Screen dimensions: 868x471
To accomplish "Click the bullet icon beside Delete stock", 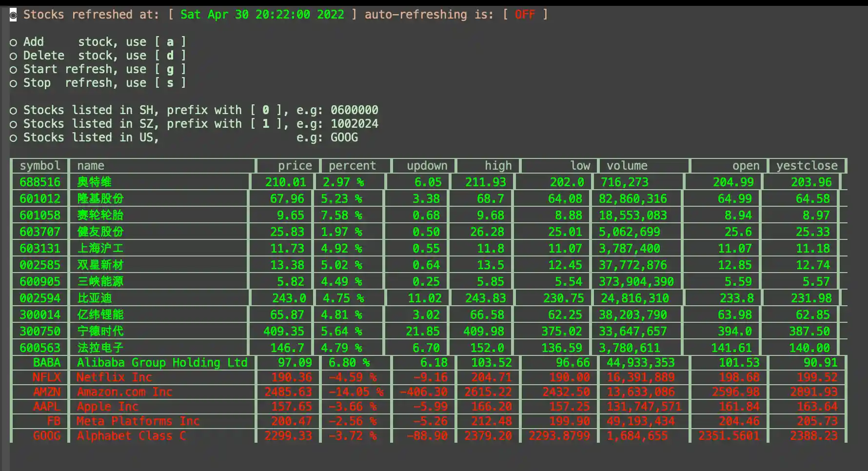I will (x=13, y=56).
